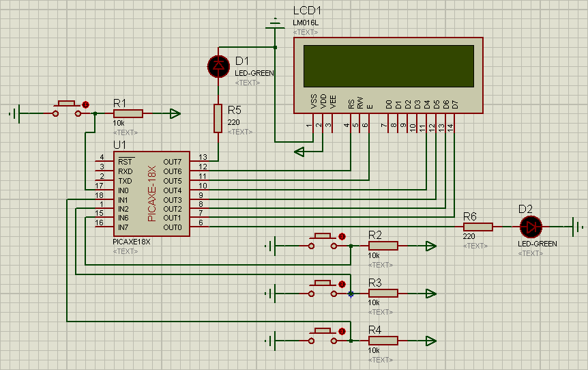
Task: Select resistor R6 body
Action: click(x=477, y=227)
